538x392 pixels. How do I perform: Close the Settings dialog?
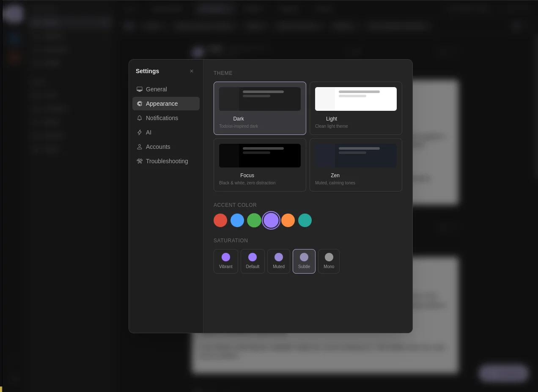click(x=192, y=71)
